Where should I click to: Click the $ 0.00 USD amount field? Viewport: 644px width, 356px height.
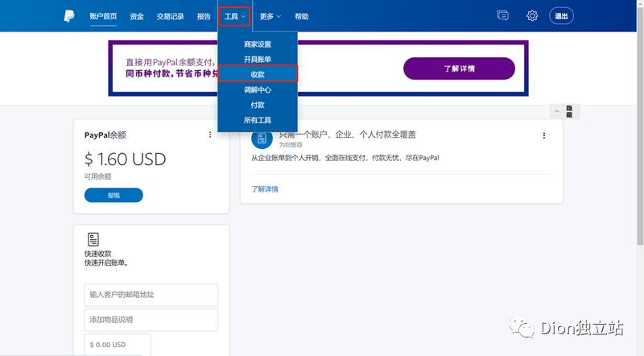(x=118, y=345)
